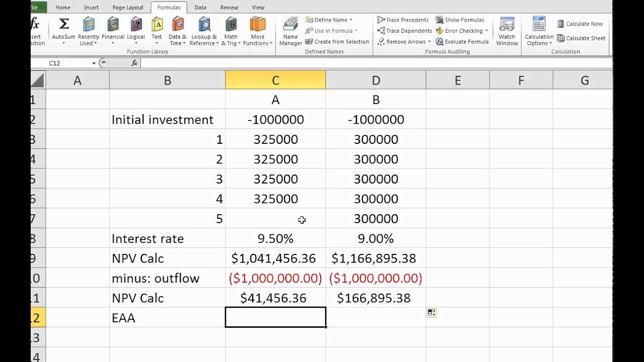The width and height of the screenshot is (644, 362).
Task: Open Math & Trig functions
Action: pyautogui.click(x=231, y=31)
